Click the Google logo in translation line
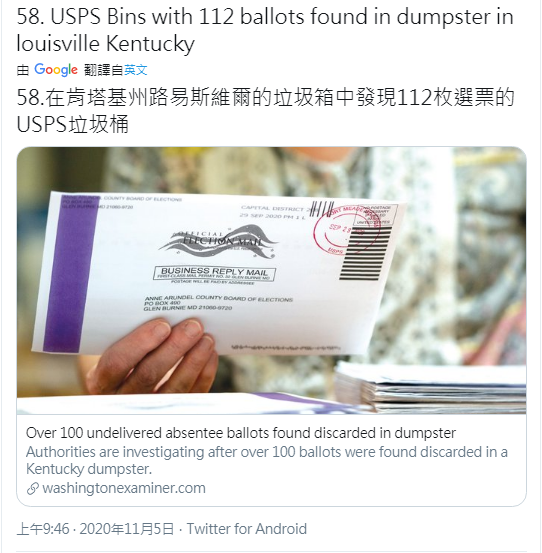 56,70
